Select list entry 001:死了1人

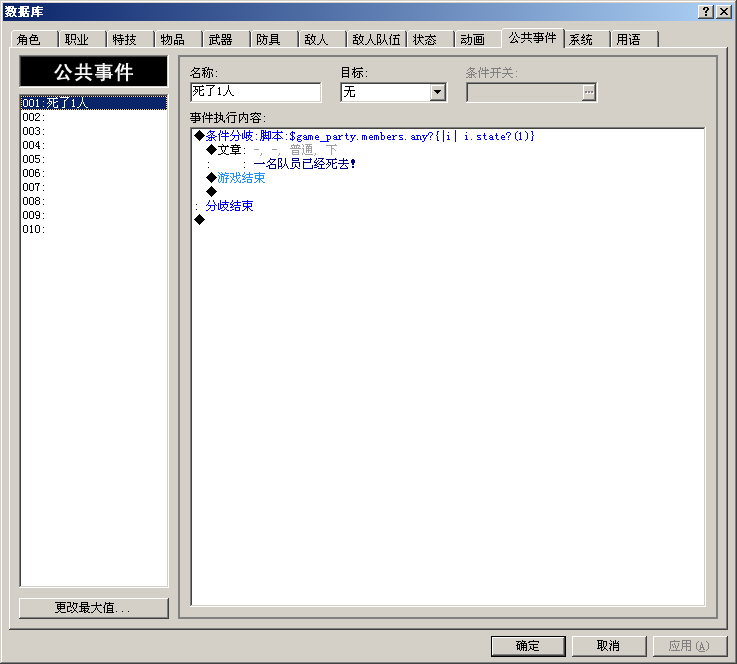click(x=94, y=103)
